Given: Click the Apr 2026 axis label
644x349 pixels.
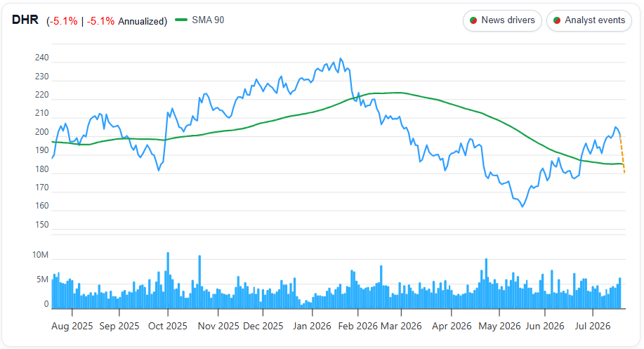Looking at the screenshot, I should click(452, 326).
